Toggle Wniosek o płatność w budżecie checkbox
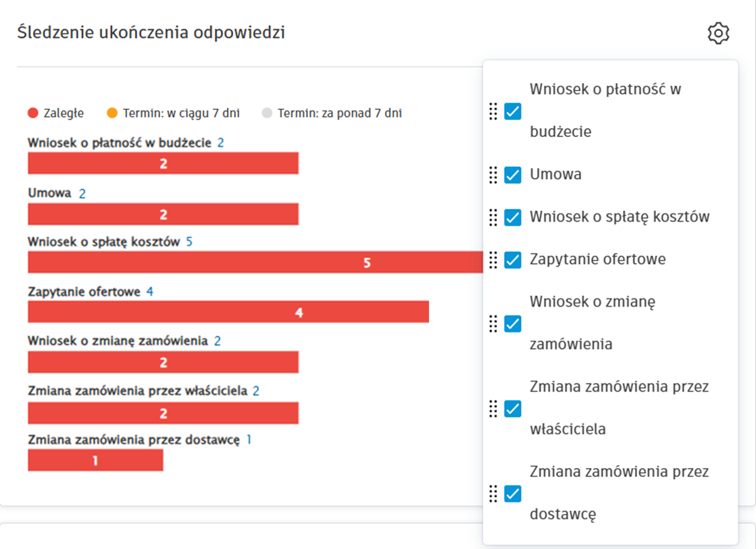The height and width of the screenshot is (549, 756). pos(513,111)
